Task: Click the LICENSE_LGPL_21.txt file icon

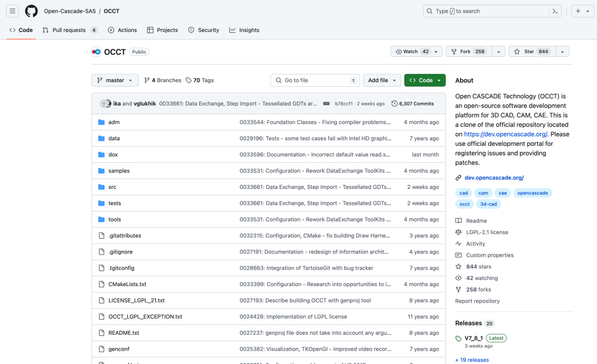Action: point(101,300)
